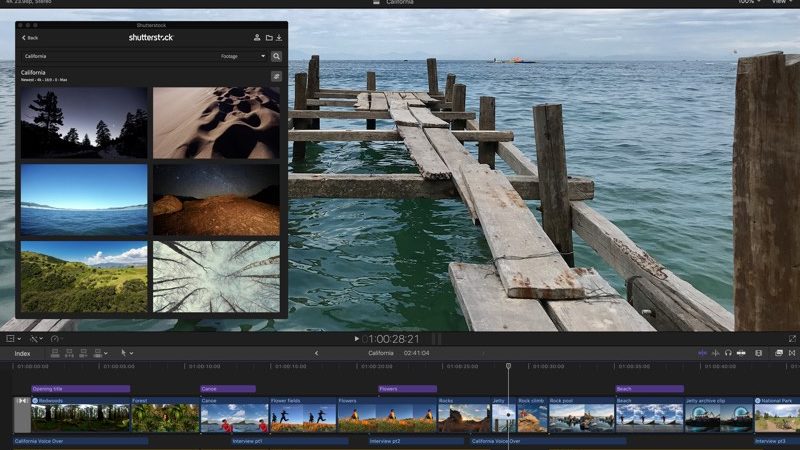The width and height of the screenshot is (800, 450).
Task: Click the shutterstock logo
Action: (151, 37)
